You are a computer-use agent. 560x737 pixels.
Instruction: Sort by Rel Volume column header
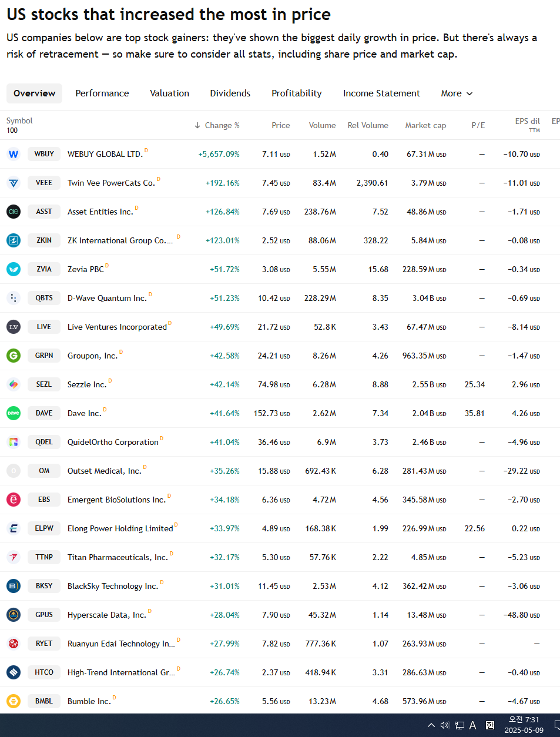tap(368, 125)
